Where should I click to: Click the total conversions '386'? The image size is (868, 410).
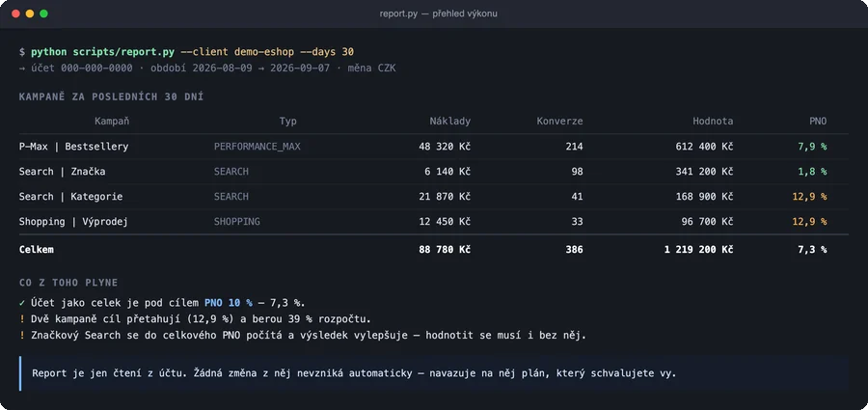point(574,249)
